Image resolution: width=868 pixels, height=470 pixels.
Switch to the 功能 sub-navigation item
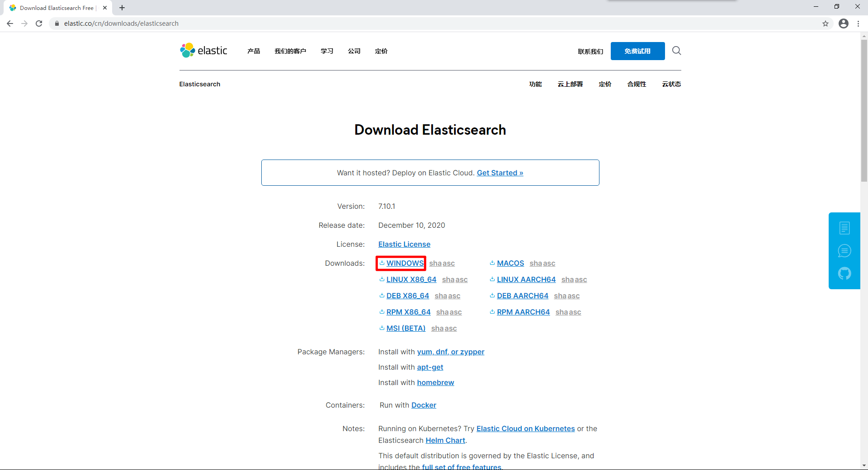pyautogui.click(x=535, y=84)
